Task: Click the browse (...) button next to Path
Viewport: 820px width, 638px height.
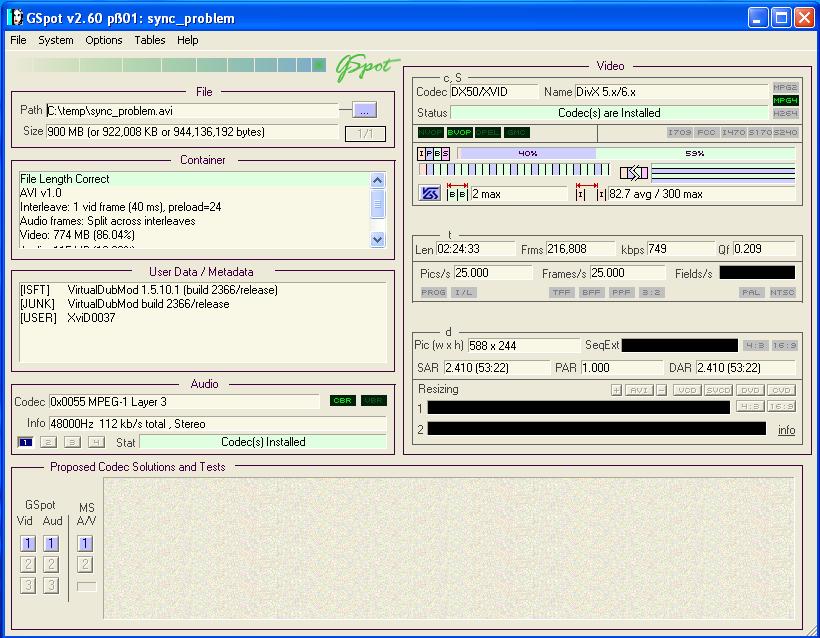Action: [365, 110]
